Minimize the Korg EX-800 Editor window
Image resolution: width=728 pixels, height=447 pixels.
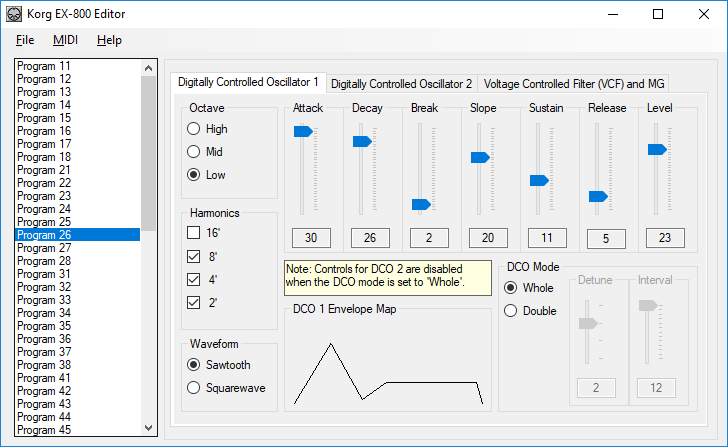pyautogui.click(x=613, y=14)
